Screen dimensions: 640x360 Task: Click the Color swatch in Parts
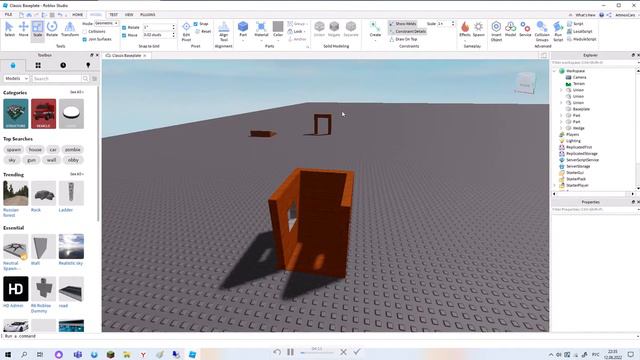278,27
